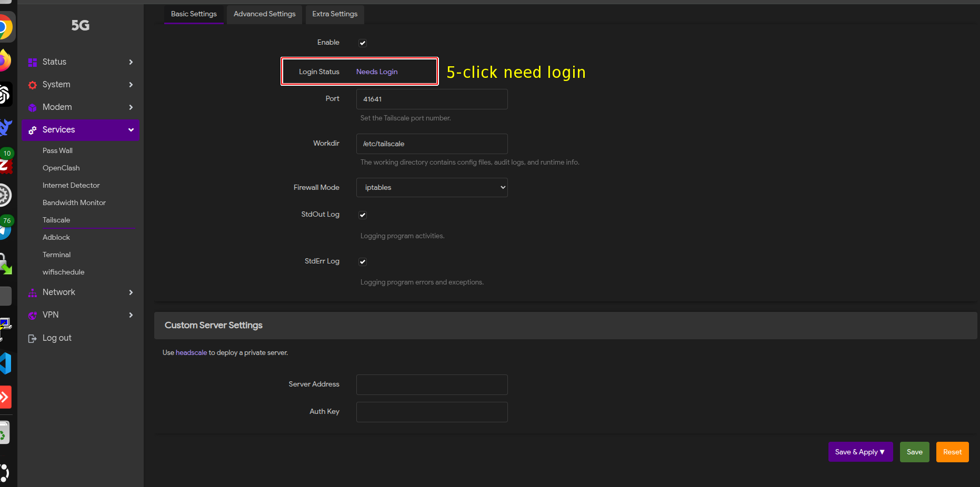Toggle the Enable checkbox

point(363,43)
